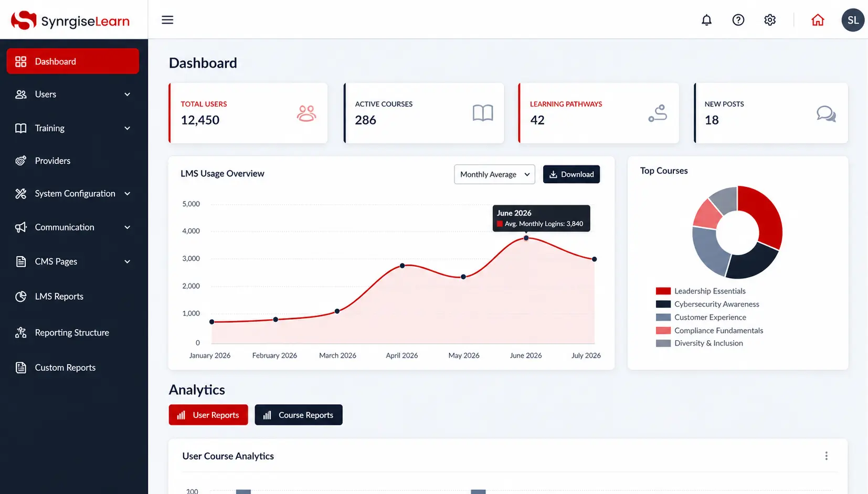Open the three-dot menu for User Course Analytics
The width and height of the screenshot is (868, 494).
coord(826,456)
